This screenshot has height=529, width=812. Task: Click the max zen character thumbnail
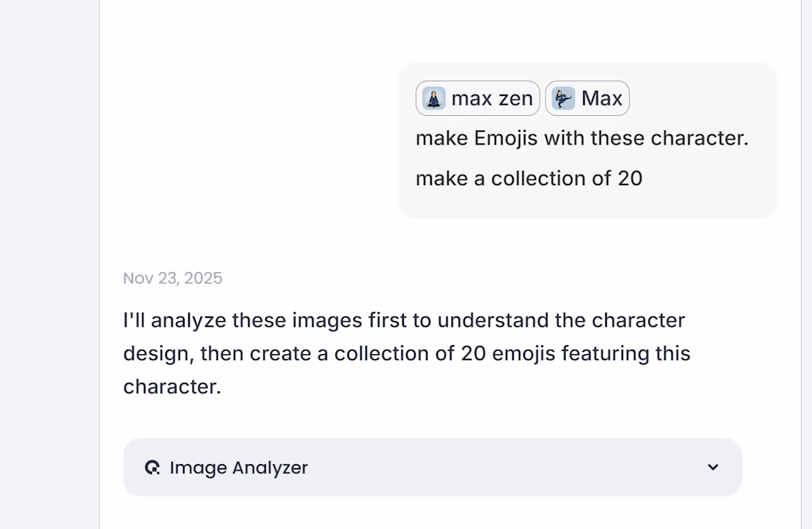click(434, 98)
